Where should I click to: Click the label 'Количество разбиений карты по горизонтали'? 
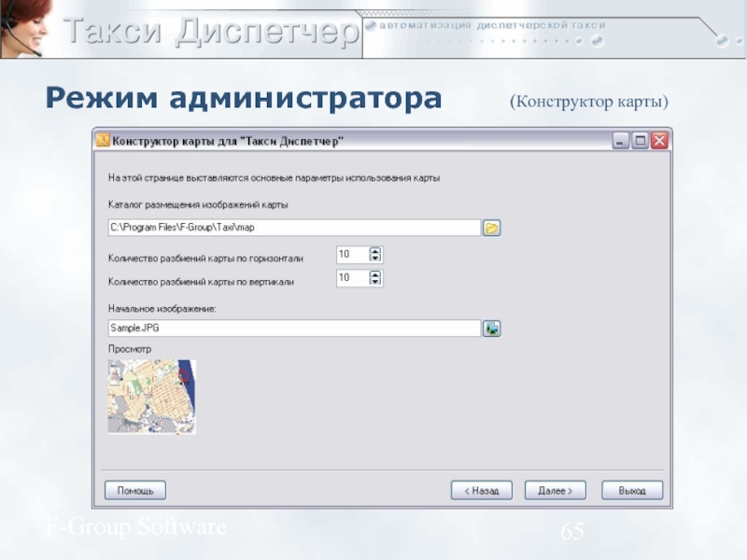tap(205, 259)
